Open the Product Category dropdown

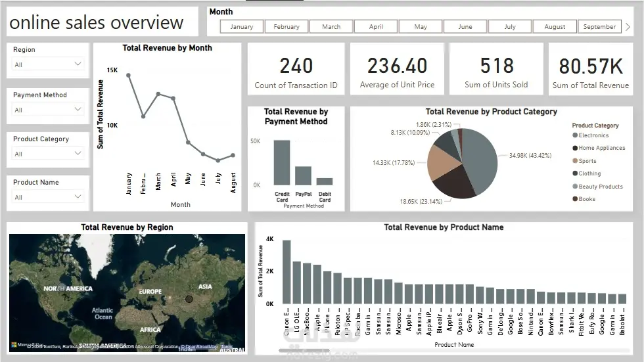(x=47, y=154)
